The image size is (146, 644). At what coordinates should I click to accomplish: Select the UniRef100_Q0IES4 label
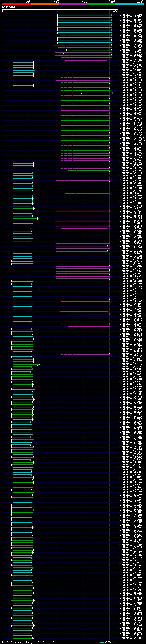(x=131, y=226)
